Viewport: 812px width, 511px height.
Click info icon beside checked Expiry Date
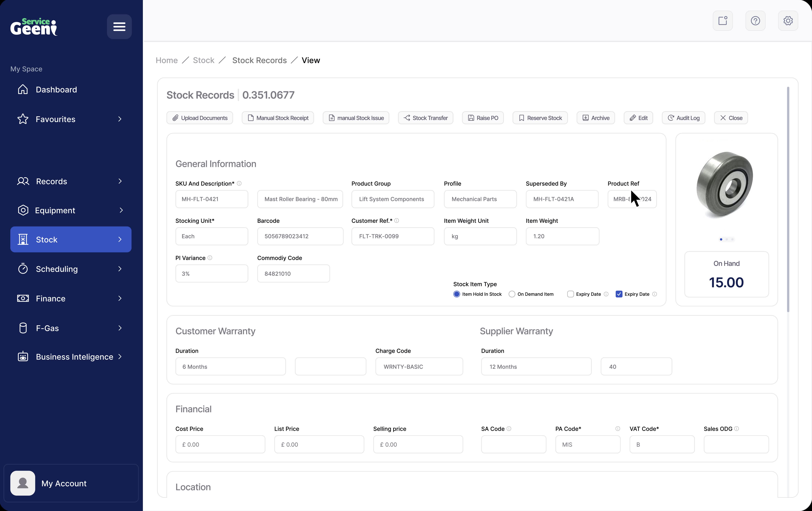(655, 294)
